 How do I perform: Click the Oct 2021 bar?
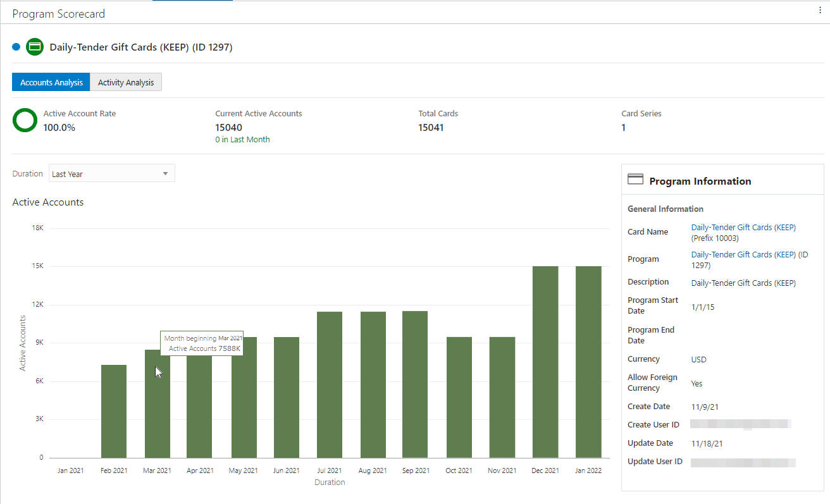coord(459,397)
